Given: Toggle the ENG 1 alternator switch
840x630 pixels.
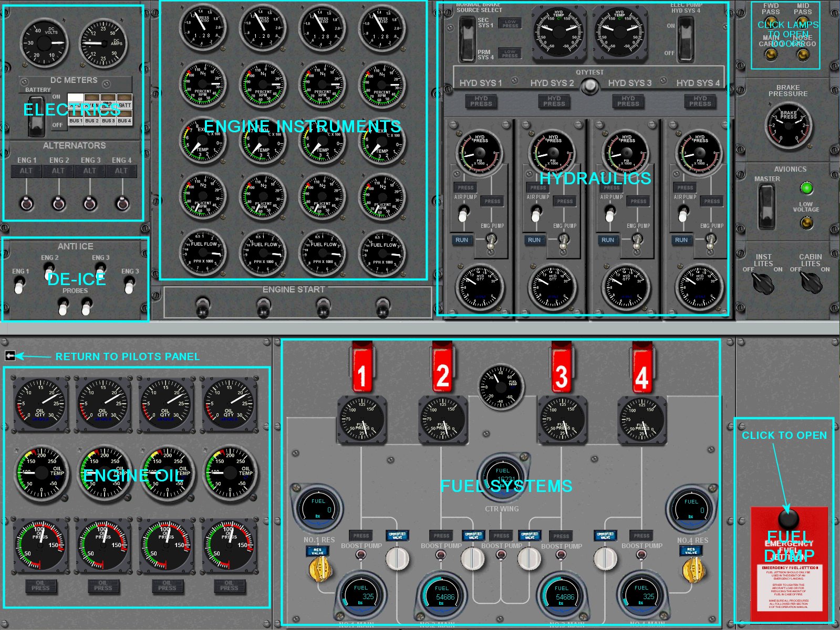Looking at the screenshot, I should 26,202.
